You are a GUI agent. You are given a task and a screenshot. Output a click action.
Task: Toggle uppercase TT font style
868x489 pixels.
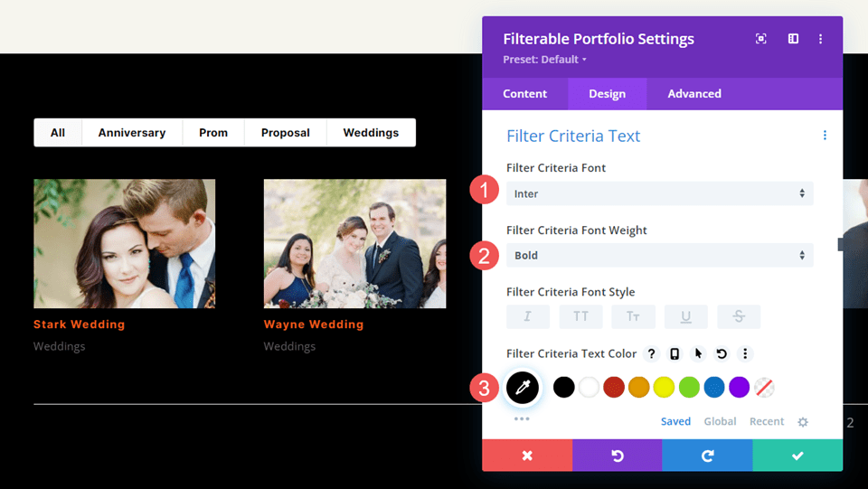(x=580, y=316)
